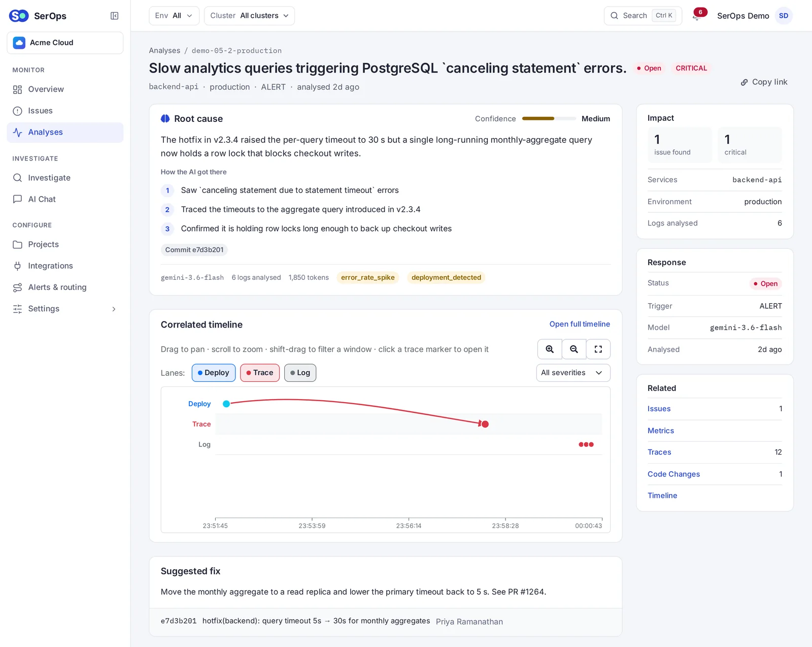Click the Settings sliders icon
This screenshot has width=812, height=647.
point(17,309)
